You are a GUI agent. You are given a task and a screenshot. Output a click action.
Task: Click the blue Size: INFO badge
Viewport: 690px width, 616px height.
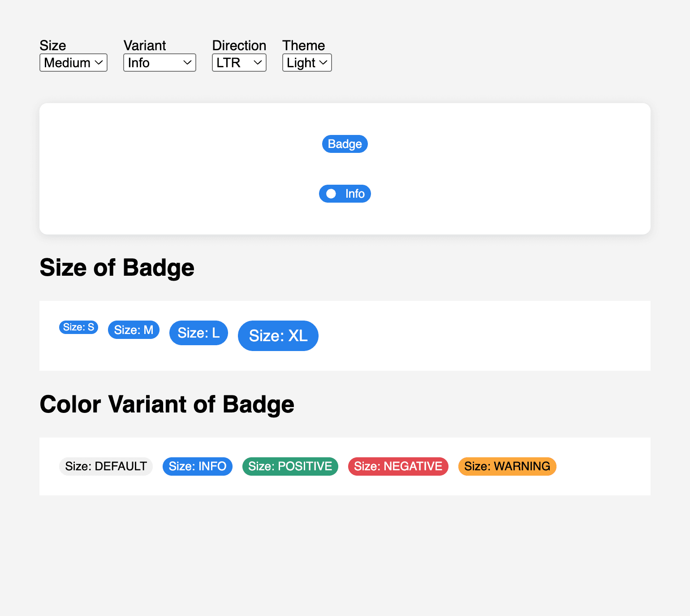[197, 466]
